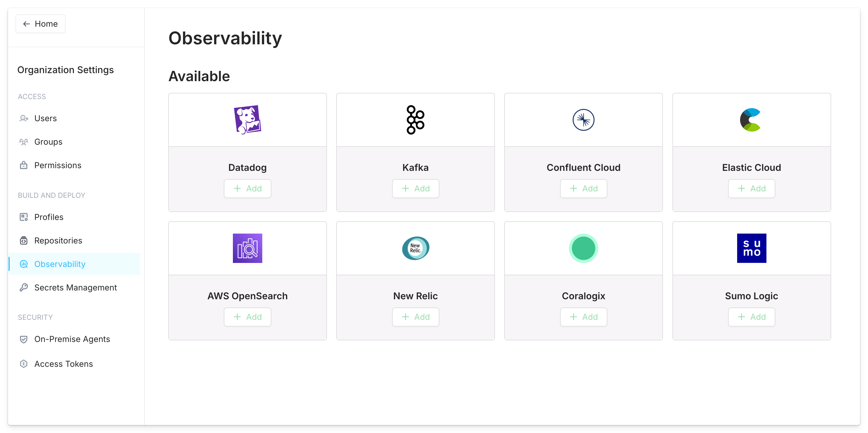Add the Elastic Cloud integration

751,188
